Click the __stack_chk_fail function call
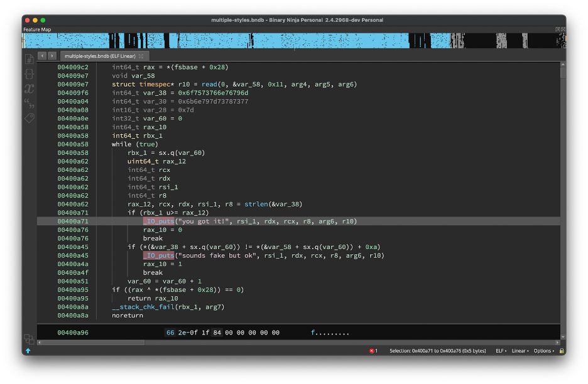The width and height of the screenshot is (588, 384). (142, 307)
